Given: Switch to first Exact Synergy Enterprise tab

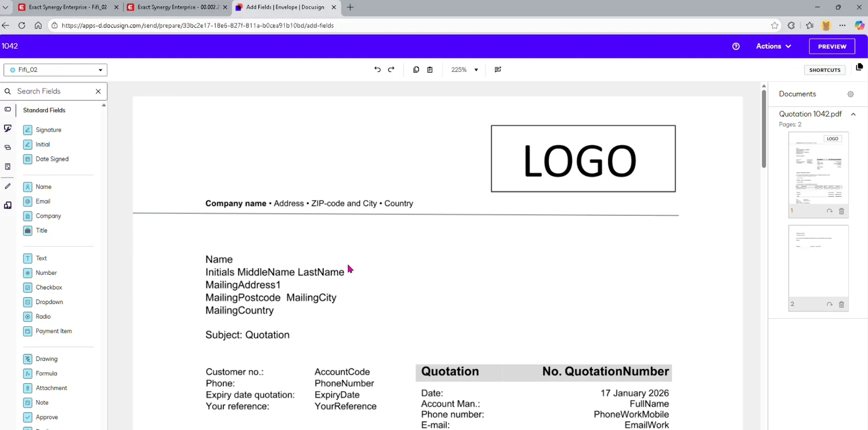Looking at the screenshot, I should tap(68, 7).
